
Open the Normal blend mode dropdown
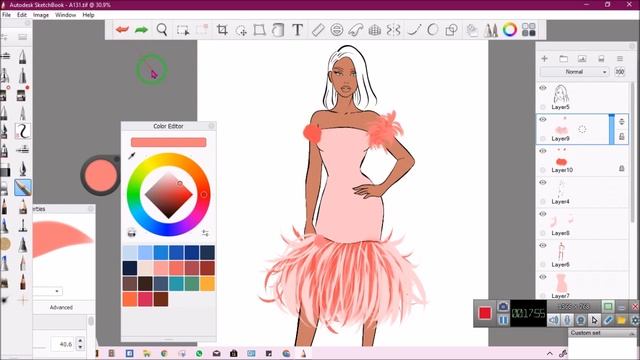point(575,72)
